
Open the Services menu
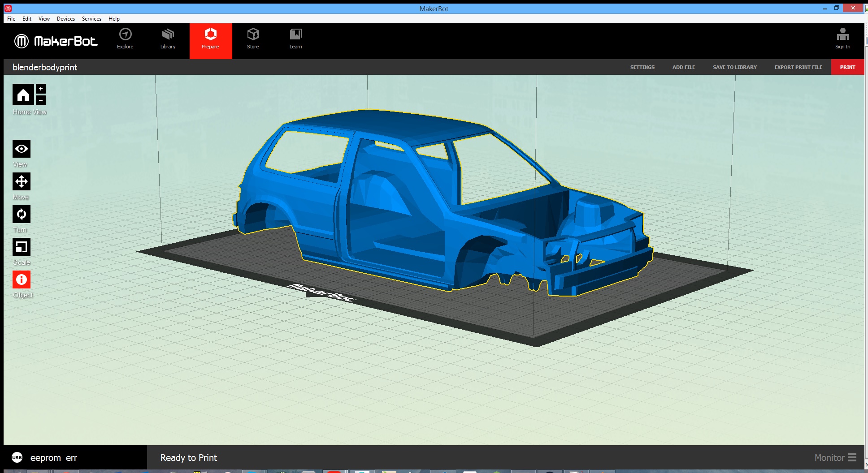click(x=91, y=19)
